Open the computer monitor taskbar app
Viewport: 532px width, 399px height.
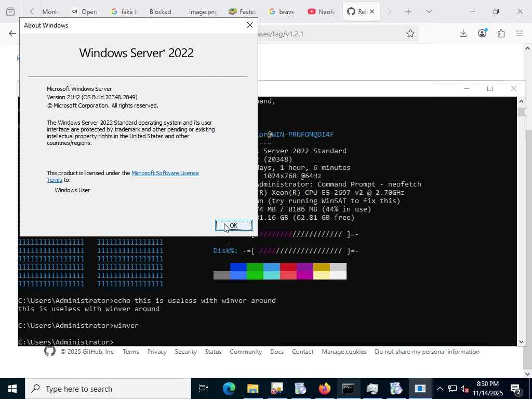372,389
